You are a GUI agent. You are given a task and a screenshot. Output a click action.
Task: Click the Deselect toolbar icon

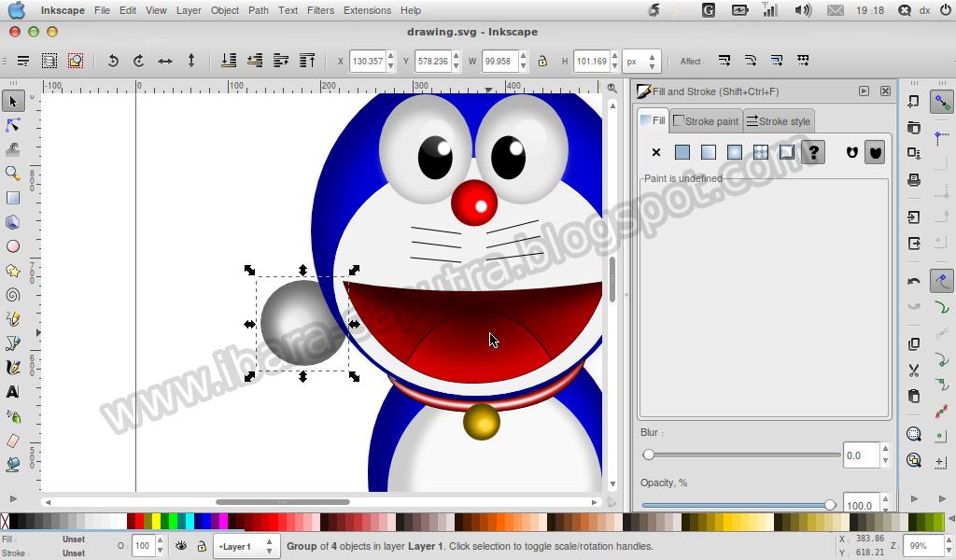click(x=76, y=61)
